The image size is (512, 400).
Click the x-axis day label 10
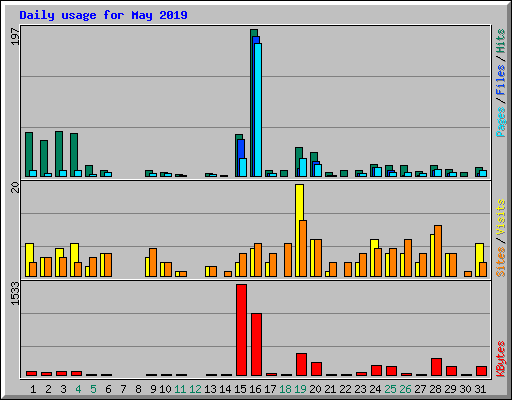[165, 389]
